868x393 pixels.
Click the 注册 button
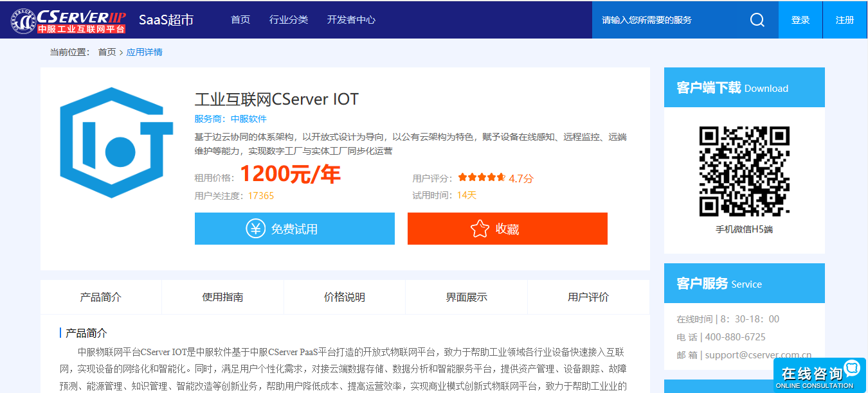[x=845, y=20]
